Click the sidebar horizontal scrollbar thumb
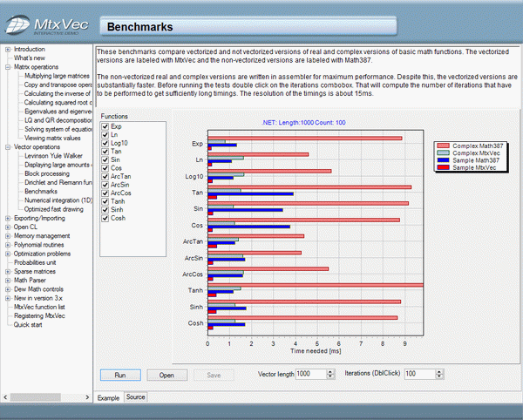This screenshot has width=523, height=420. point(36,397)
